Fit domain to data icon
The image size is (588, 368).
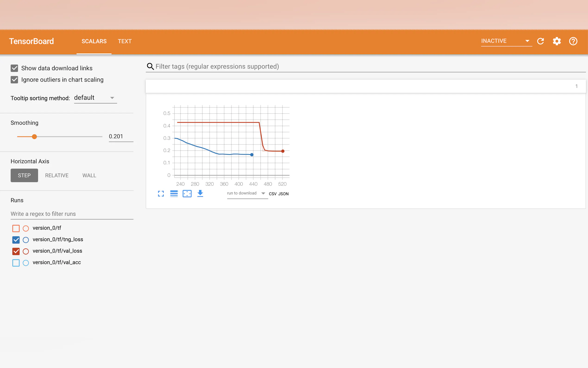[187, 194]
